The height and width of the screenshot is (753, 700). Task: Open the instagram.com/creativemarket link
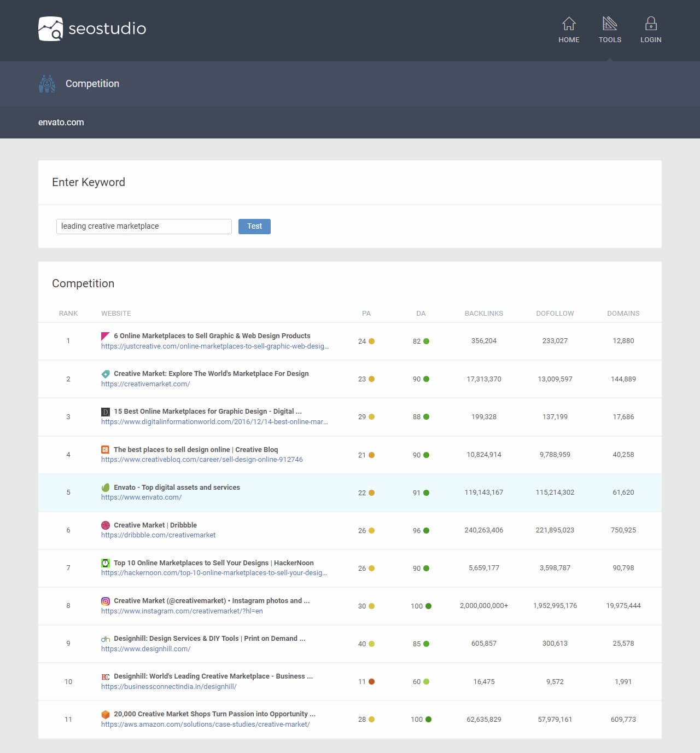click(182, 611)
